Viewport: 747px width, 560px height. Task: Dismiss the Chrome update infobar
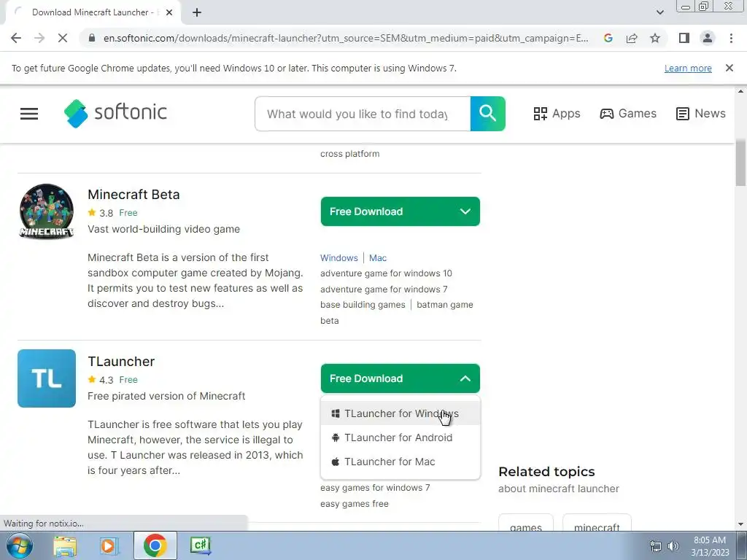(729, 68)
